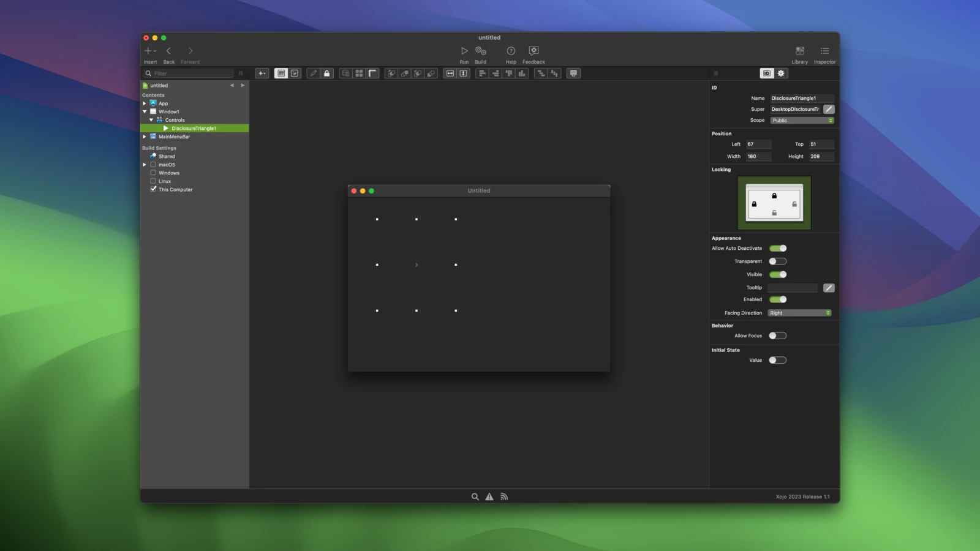Click the Name field containing DisclosureTriangle1

pyautogui.click(x=801, y=98)
